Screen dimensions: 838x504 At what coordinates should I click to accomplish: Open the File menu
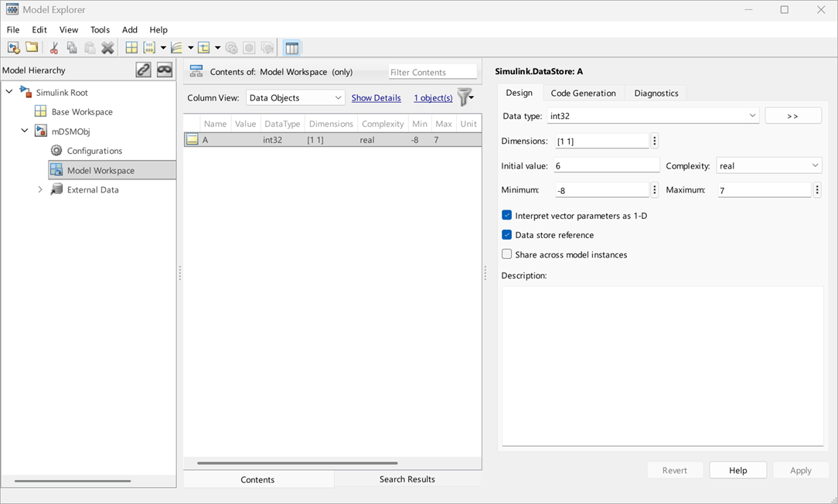pos(13,30)
